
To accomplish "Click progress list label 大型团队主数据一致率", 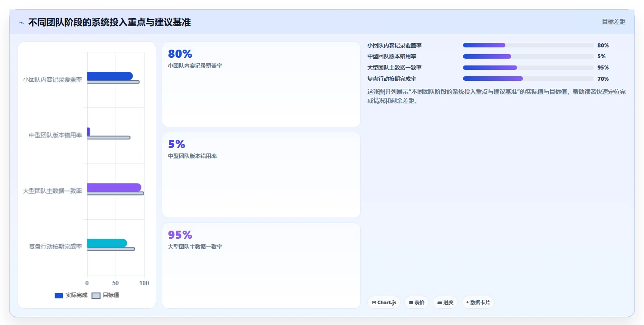I will click(394, 68).
